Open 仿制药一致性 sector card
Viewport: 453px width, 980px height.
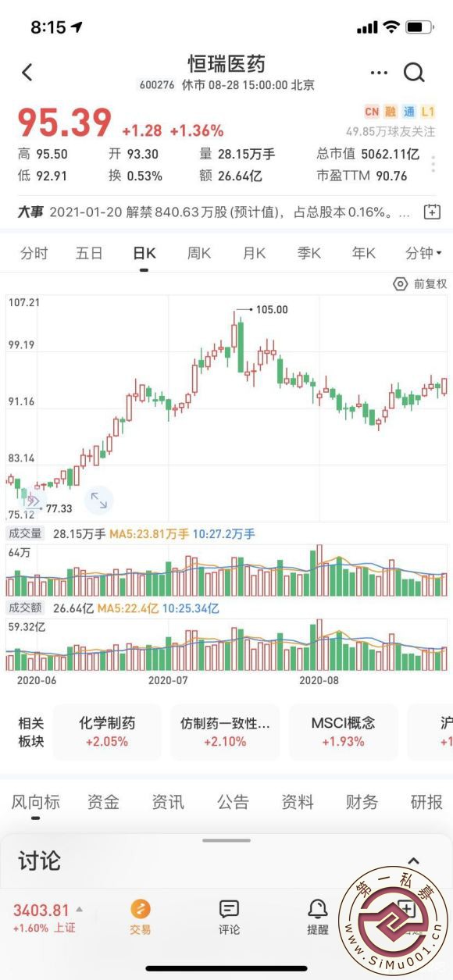(225, 732)
